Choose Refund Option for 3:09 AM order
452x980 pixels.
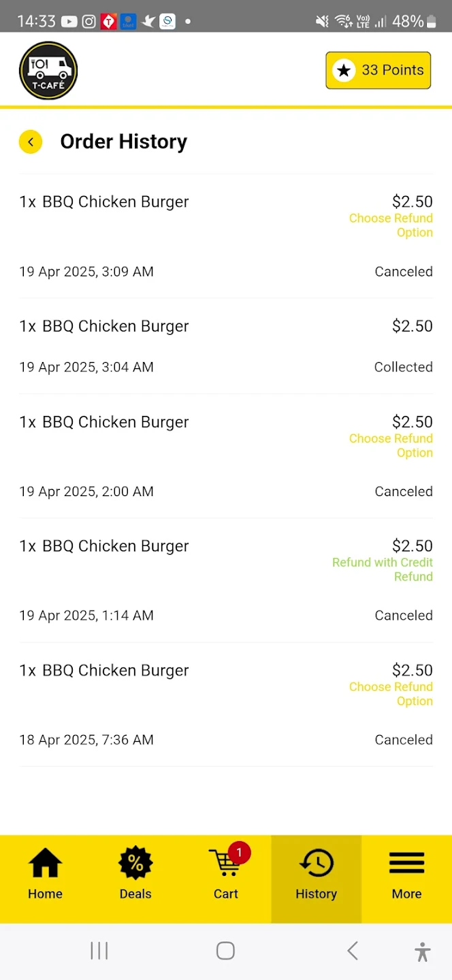pyautogui.click(x=391, y=225)
